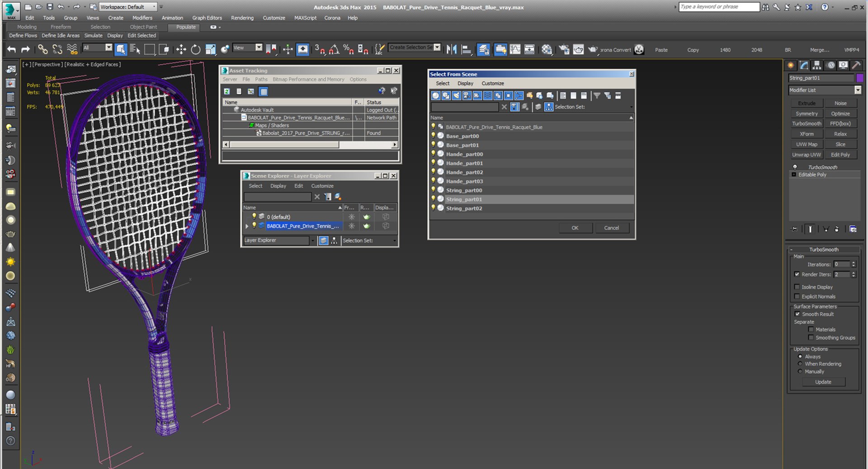Click the Update button in TurboSmooth
Viewport: 868px width, 469px height.
pyautogui.click(x=823, y=382)
